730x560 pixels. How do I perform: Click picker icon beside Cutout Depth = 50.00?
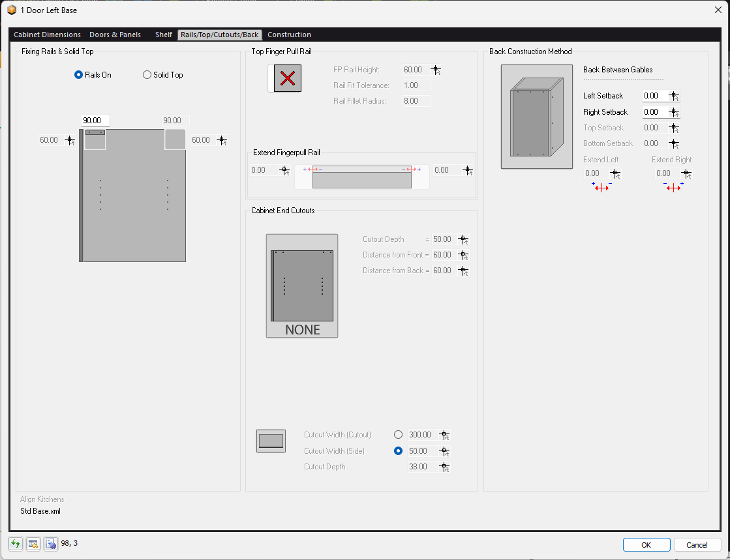tap(463, 239)
